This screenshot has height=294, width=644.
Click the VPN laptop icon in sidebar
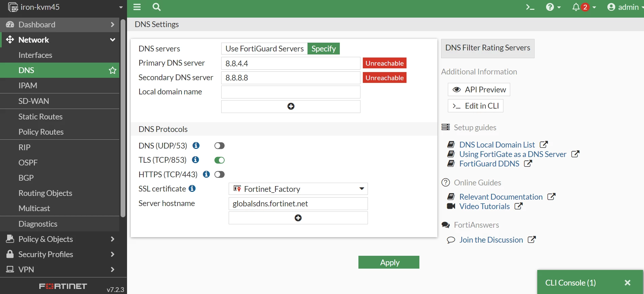(x=10, y=269)
